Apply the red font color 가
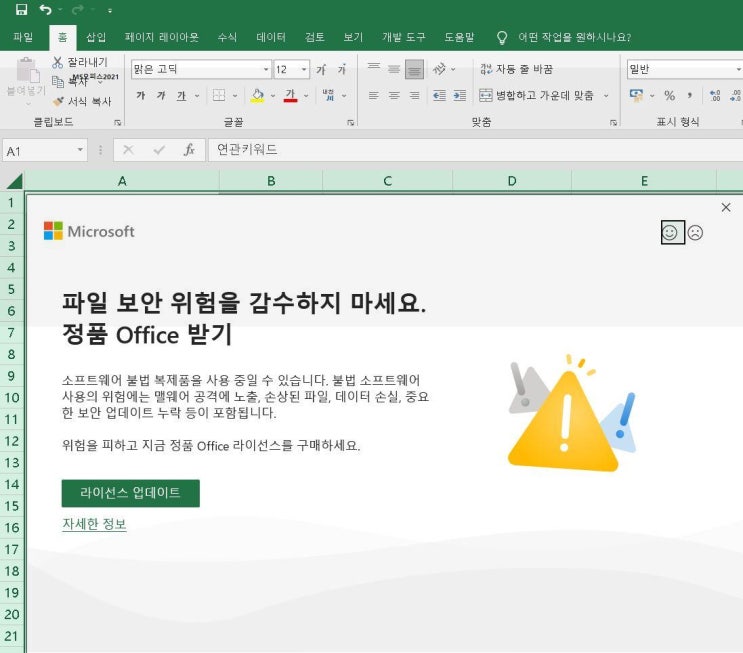Image resolution: width=743 pixels, height=653 pixels. [290, 95]
